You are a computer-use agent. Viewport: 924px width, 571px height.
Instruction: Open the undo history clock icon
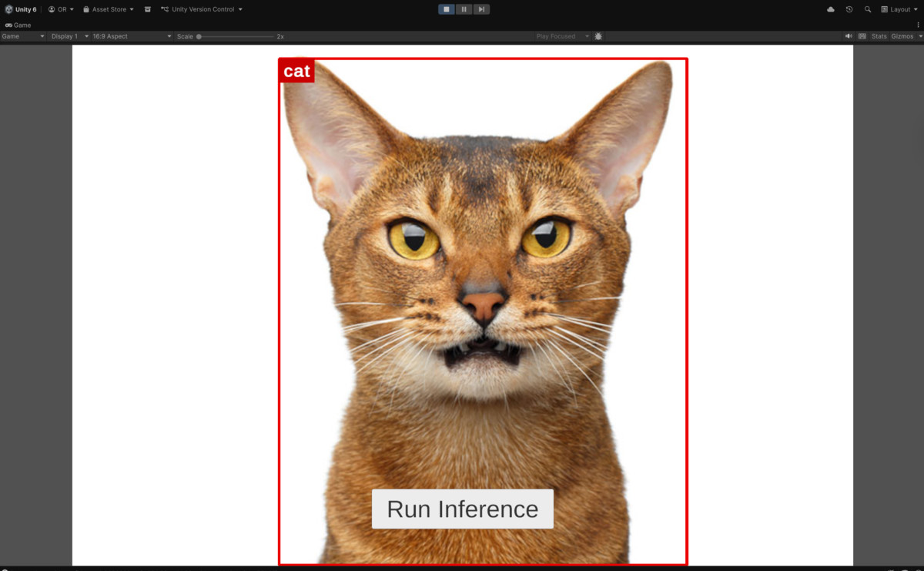tap(849, 9)
